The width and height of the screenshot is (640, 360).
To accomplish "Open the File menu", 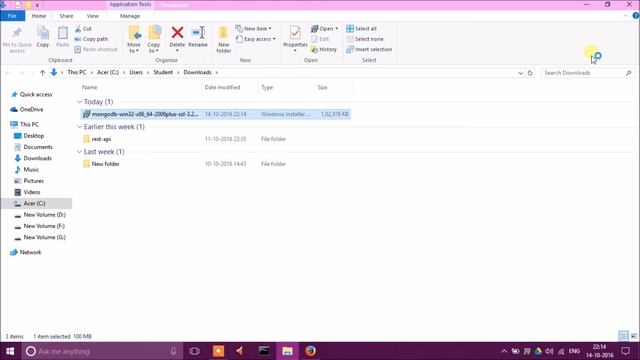I will pos(12,16).
